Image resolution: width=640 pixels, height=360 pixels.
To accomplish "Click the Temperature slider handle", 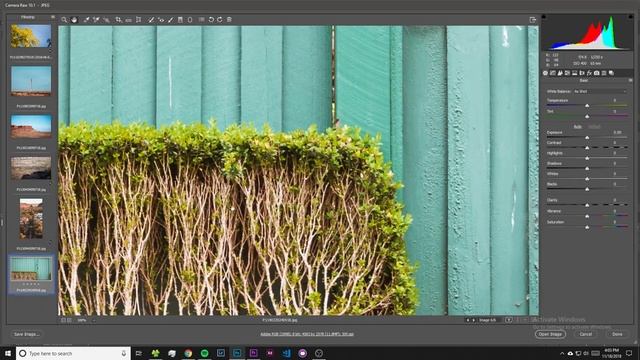I will point(587,106).
